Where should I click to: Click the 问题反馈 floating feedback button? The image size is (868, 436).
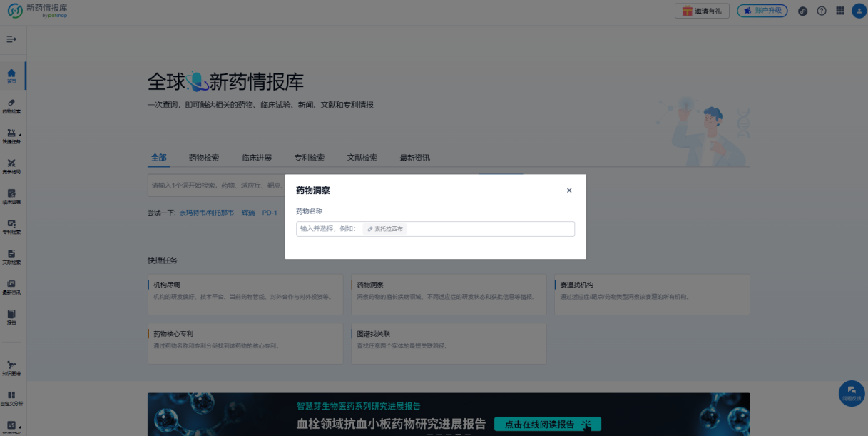click(x=851, y=392)
